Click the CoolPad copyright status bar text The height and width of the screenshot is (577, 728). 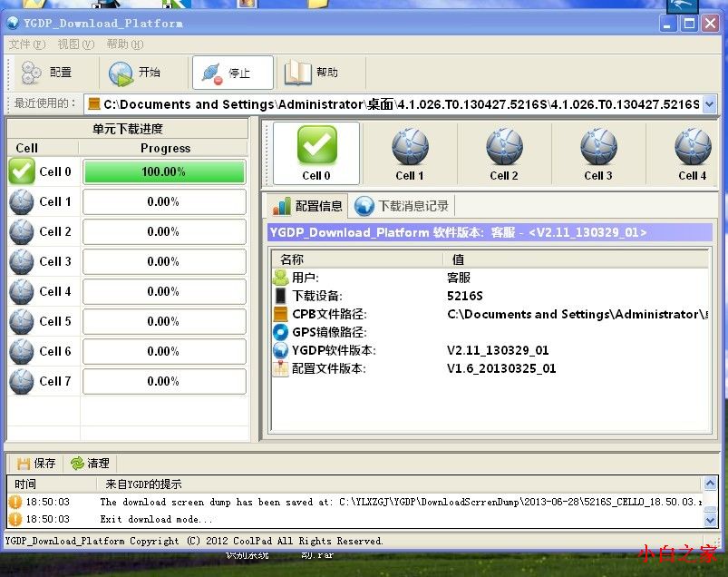click(x=194, y=541)
